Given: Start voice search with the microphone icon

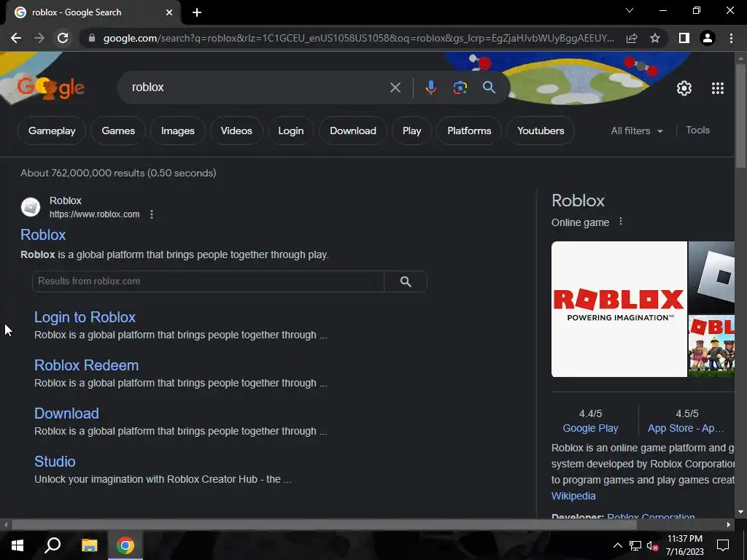Looking at the screenshot, I should click(430, 87).
